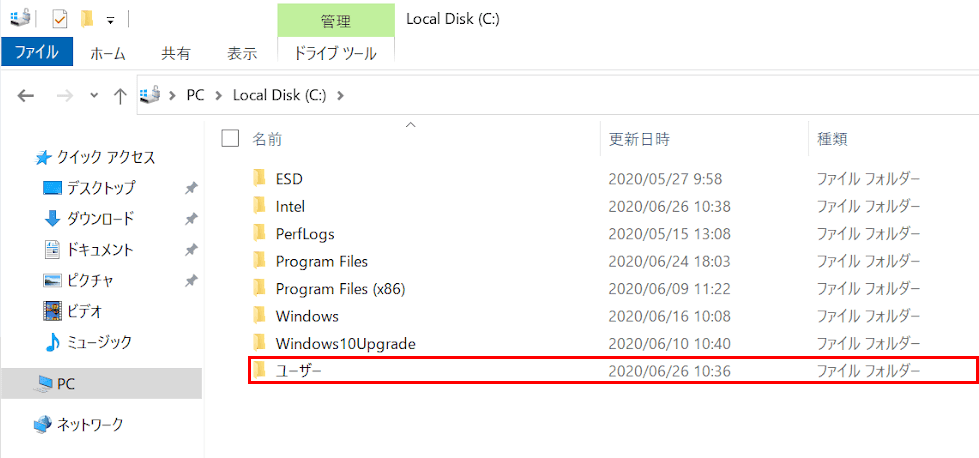Select the Program Files (x86) folder
The height and width of the screenshot is (458, 979).
tap(341, 289)
